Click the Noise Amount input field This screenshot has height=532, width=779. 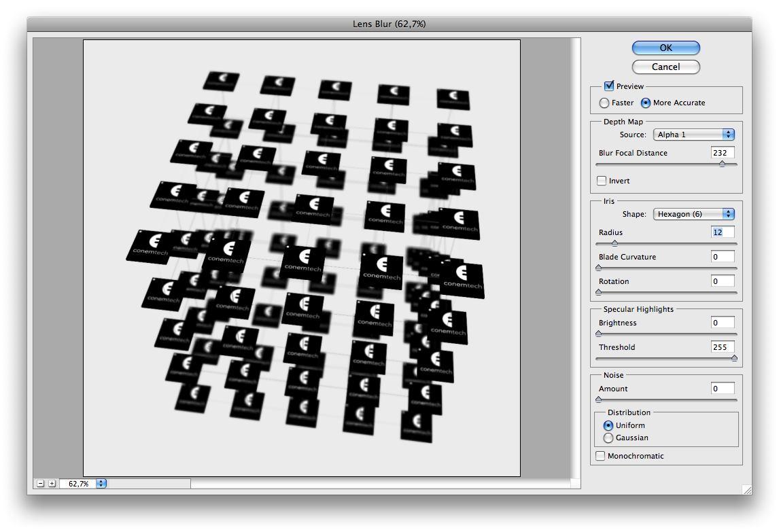point(723,389)
